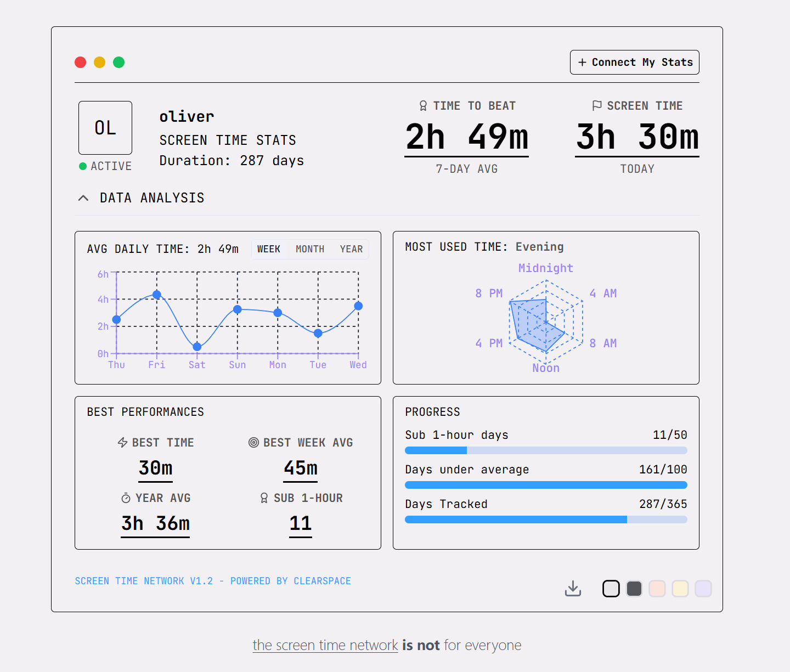Click Saturday data point on chart

(x=197, y=347)
